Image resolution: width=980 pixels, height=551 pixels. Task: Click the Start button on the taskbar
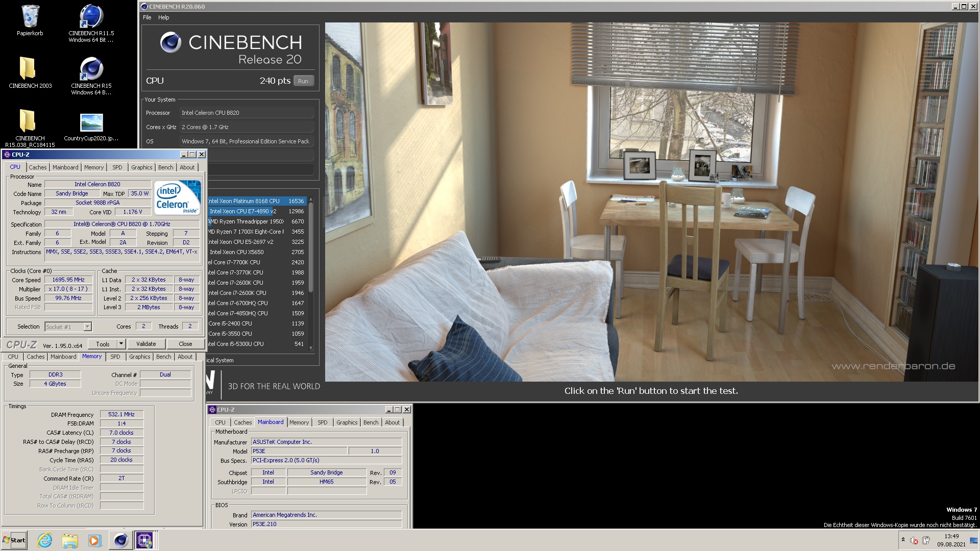click(14, 540)
